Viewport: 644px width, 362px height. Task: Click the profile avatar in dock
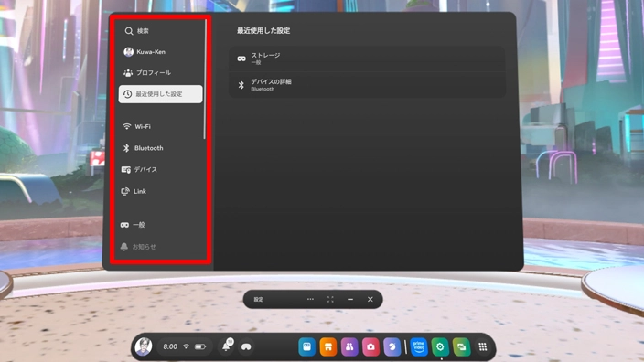144,346
